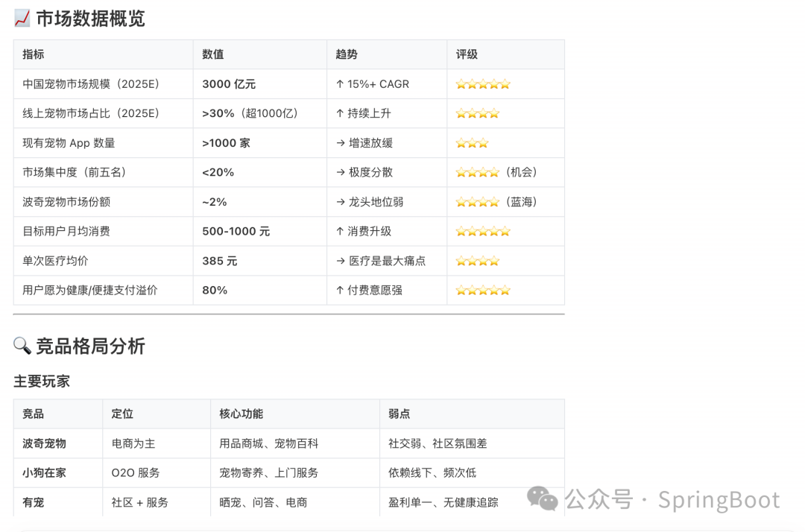The width and height of the screenshot is (805, 532).
Task: Click the 竞品 column header
Action: tap(34, 414)
